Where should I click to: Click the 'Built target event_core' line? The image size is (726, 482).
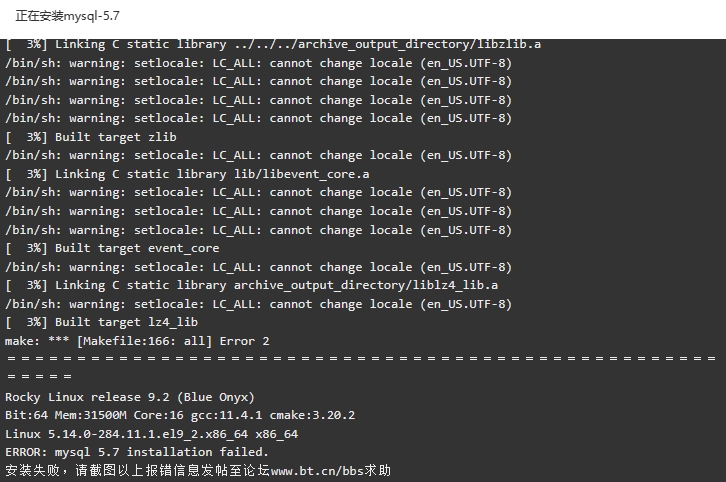[x=112, y=248]
